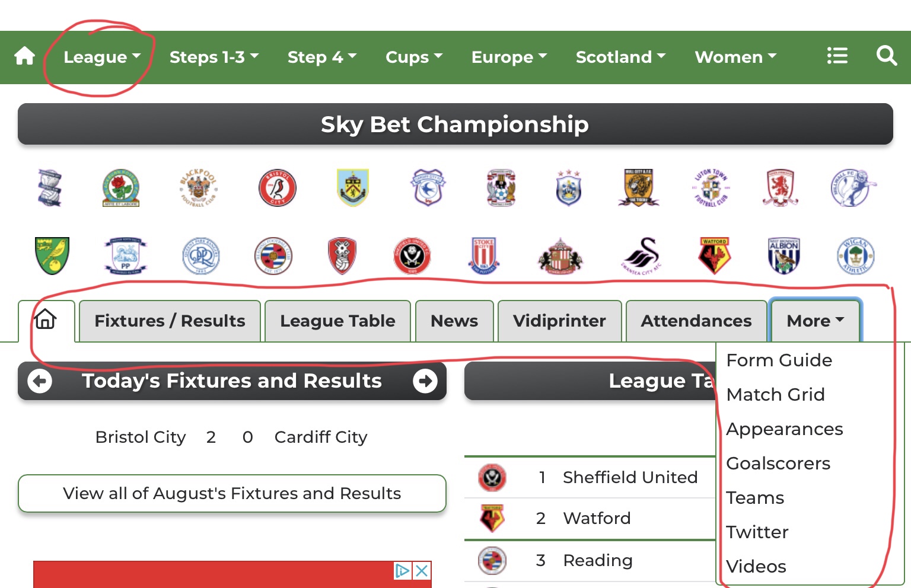Select the Norwich City club crest
911x588 pixels.
(52, 255)
